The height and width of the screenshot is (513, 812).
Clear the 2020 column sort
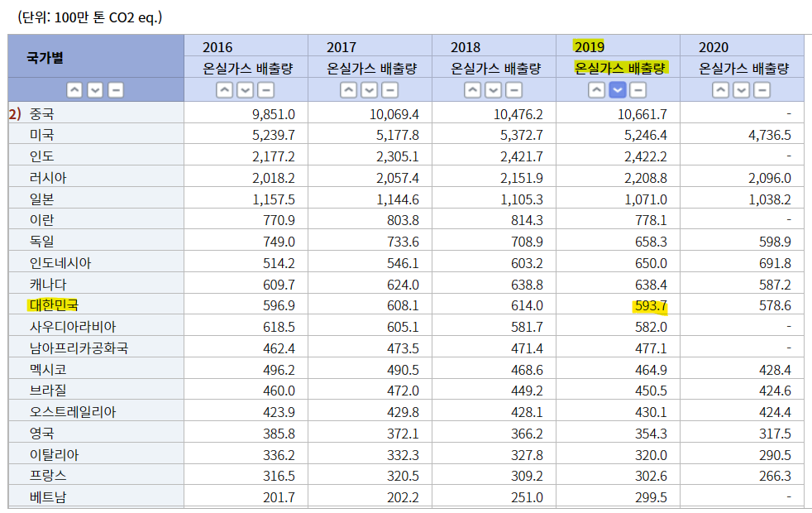tap(762, 90)
